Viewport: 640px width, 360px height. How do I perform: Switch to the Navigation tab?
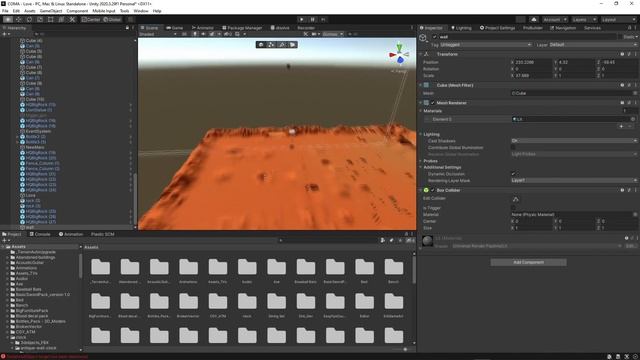point(563,28)
